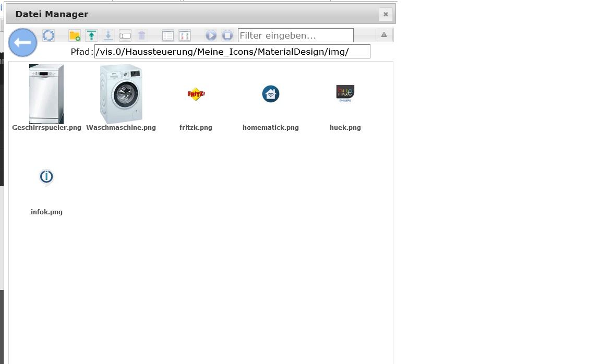Create a new folder
This screenshot has height=364, width=601.
click(x=75, y=35)
